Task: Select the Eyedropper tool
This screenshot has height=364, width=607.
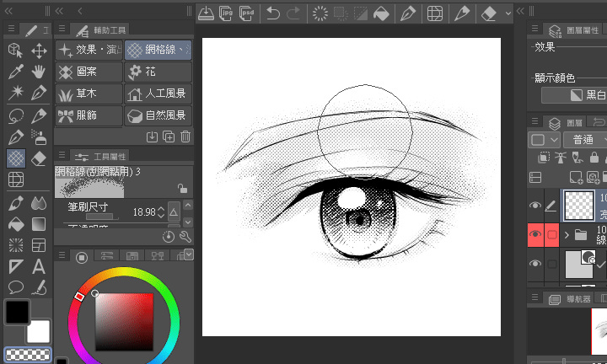Action: [x=15, y=72]
